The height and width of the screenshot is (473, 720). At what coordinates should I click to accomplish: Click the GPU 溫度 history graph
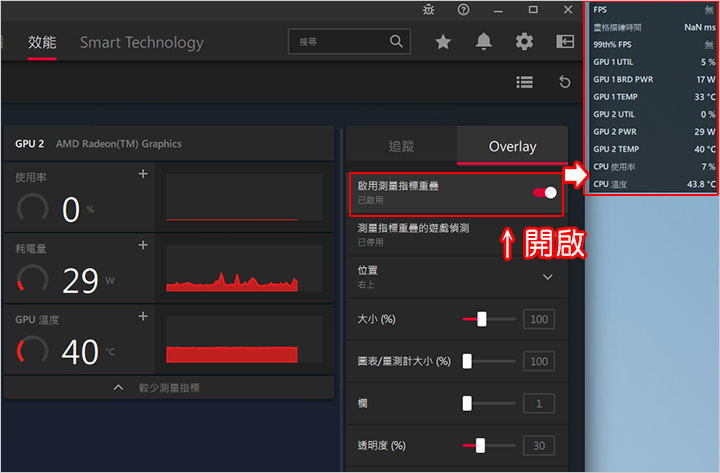pyautogui.click(x=244, y=339)
